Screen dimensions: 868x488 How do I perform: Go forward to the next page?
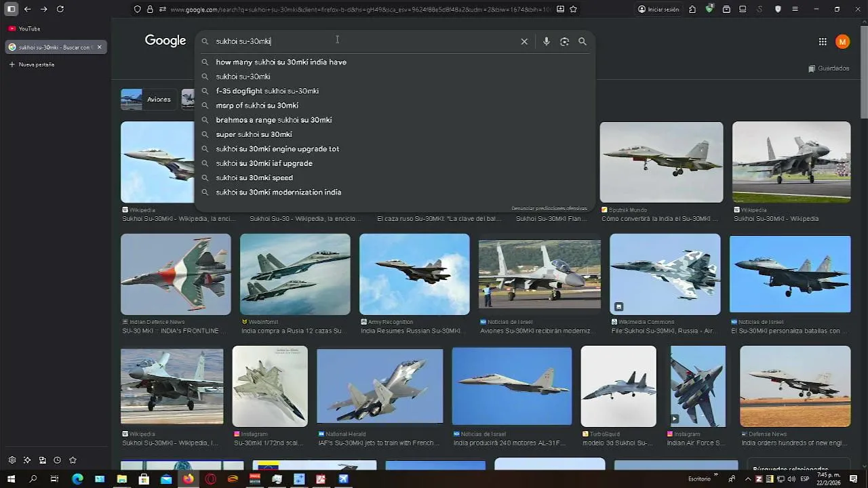pos(44,9)
